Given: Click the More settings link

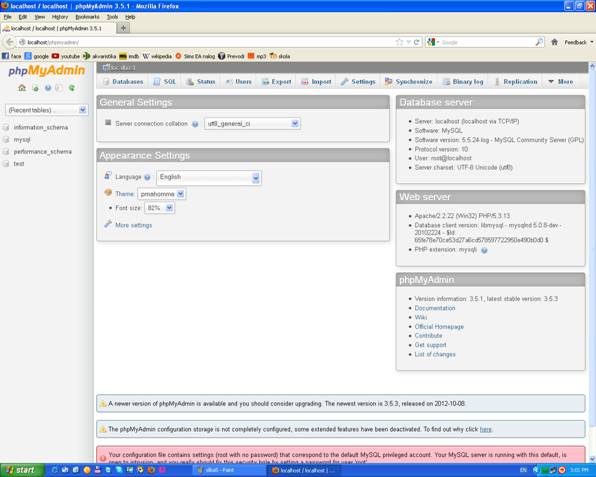Looking at the screenshot, I should [x=133, y=225].
